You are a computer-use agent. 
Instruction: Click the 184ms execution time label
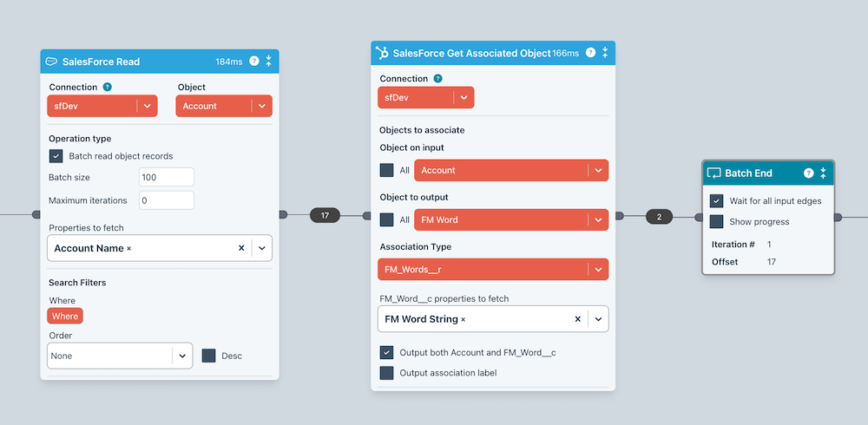pos(229,62)
